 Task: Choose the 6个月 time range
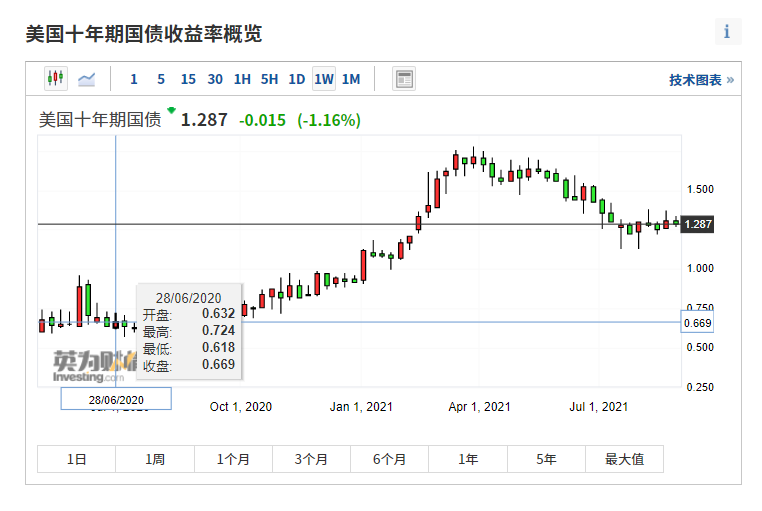click(x=390, y=459)
